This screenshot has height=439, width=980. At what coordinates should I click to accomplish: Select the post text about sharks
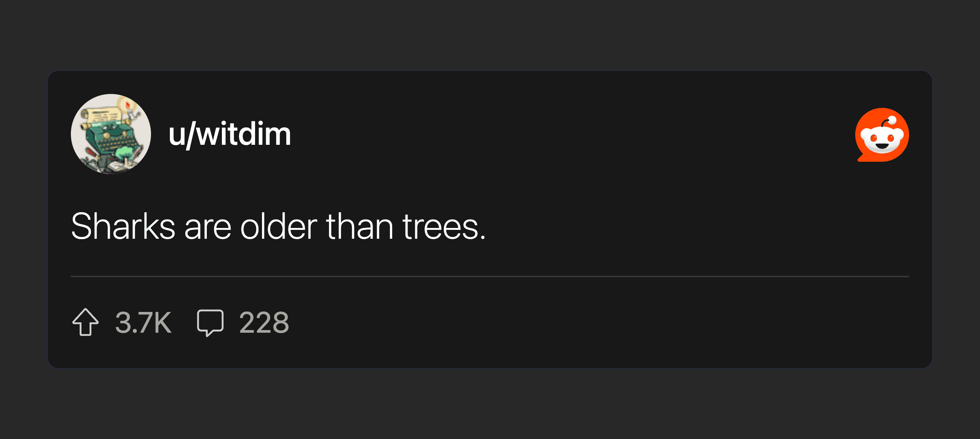278,226
